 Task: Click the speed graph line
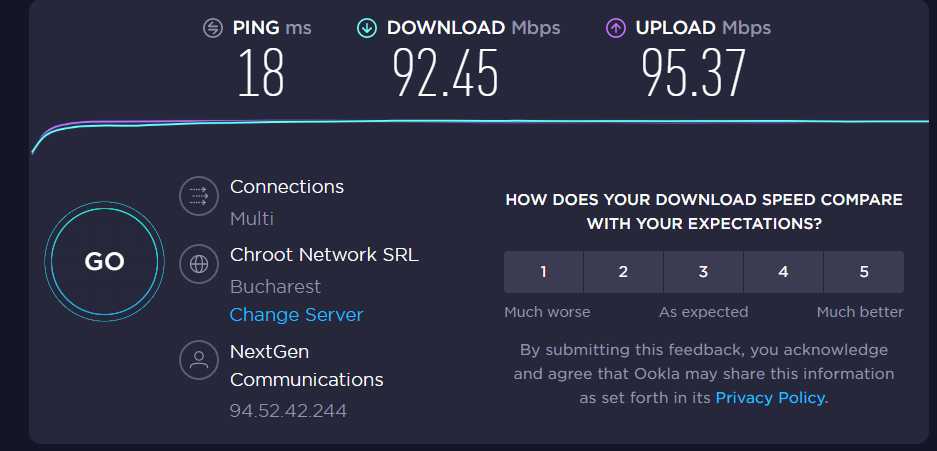(480, 122)
